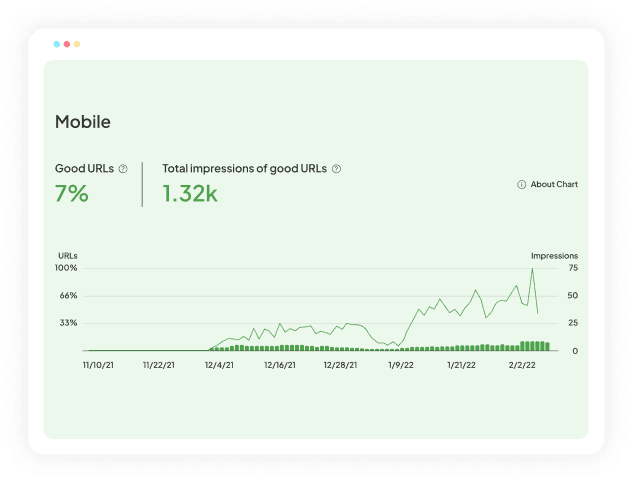Click the 1.32k impressions value

click(190, 194)
